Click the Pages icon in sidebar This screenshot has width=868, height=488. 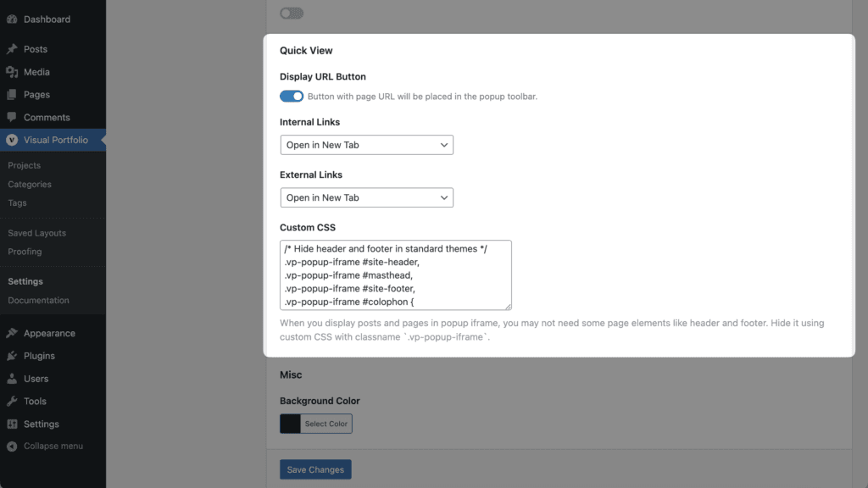(x=12, y=95)
